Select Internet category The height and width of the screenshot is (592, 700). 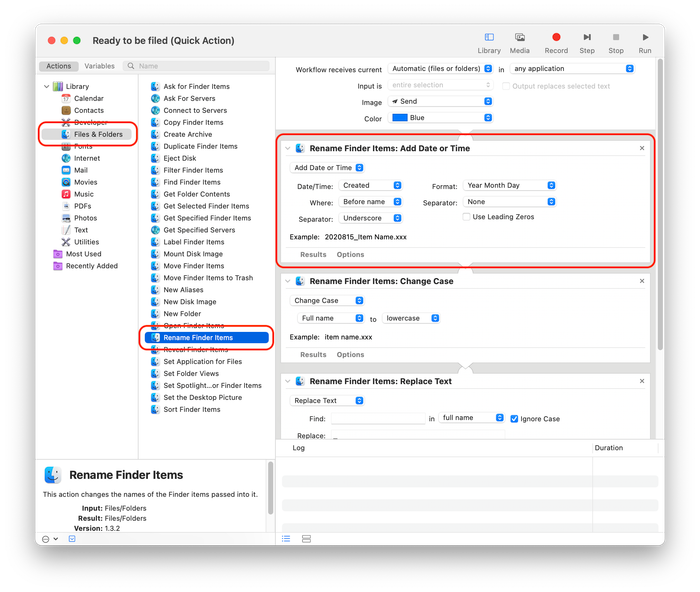[x=87, y=158]
